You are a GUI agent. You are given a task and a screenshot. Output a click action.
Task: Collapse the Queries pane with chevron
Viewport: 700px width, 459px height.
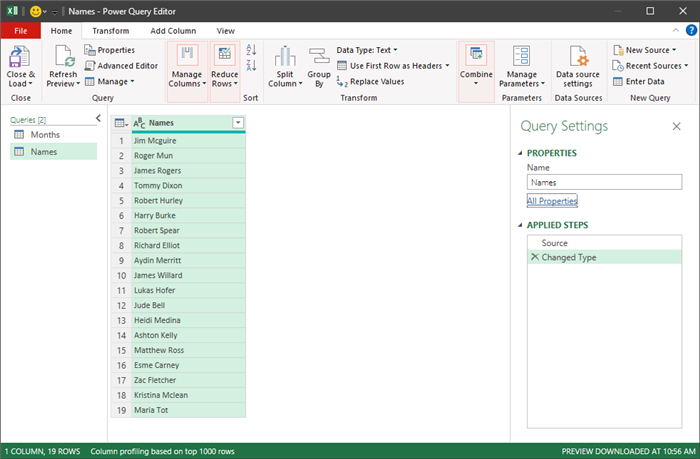(97, 118)
